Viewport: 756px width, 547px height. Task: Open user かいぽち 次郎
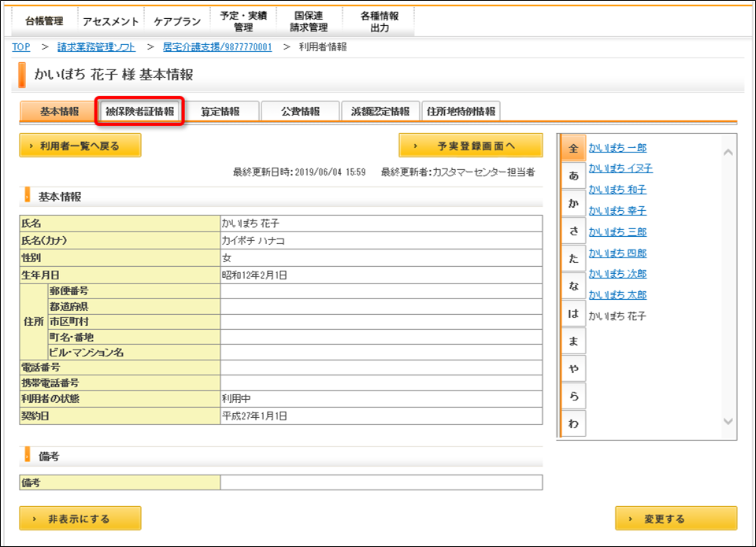(x=617, y=274)
